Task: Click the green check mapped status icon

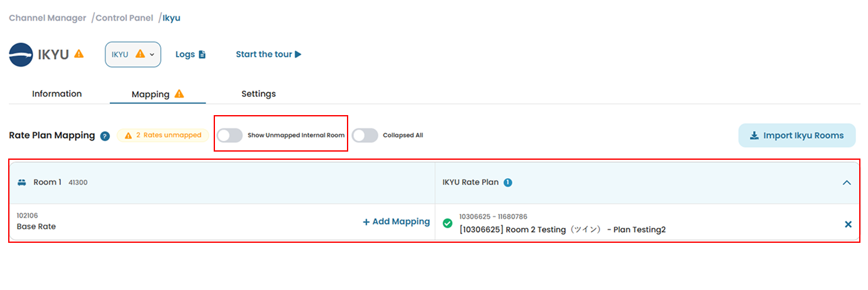Action: pos(448,223)
